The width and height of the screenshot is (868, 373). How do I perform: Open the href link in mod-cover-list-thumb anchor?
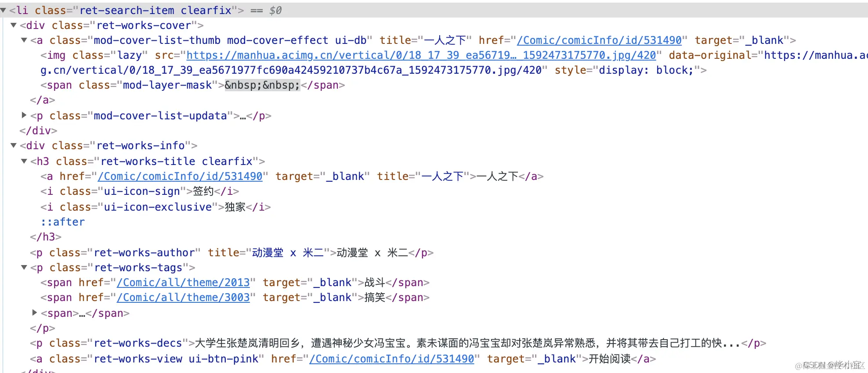tap(599, 40)
